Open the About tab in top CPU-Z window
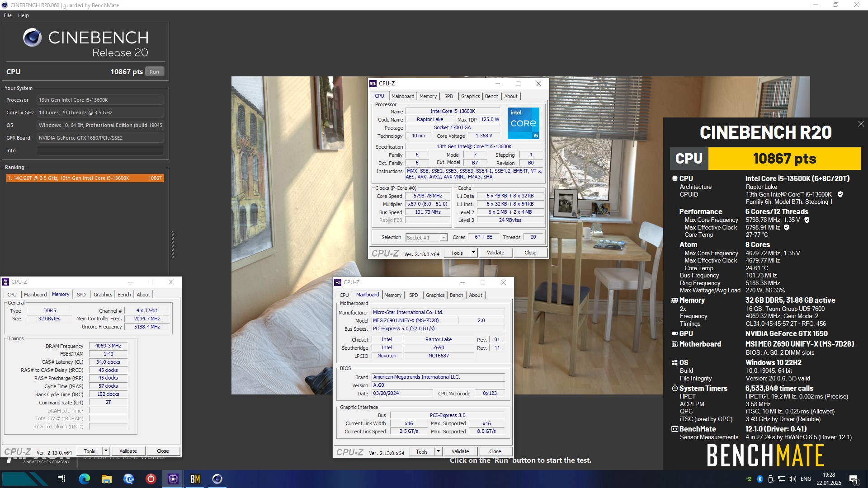The width and height of the screenshot is (868, 488). click(x=511, y=96)
